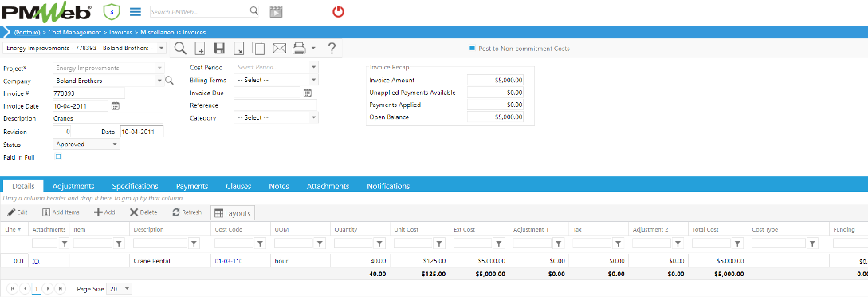Click the Reference input field
Viewport: 868px width, 297px height.
coord(275,105)
